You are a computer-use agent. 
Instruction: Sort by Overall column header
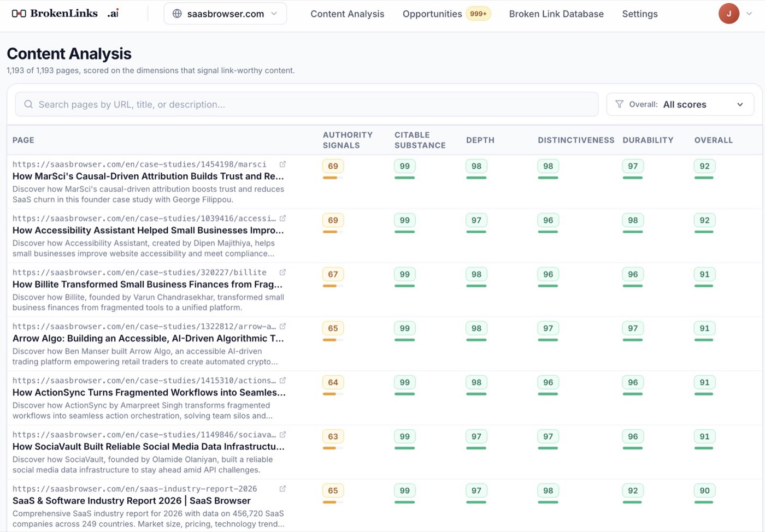point(713,140)
